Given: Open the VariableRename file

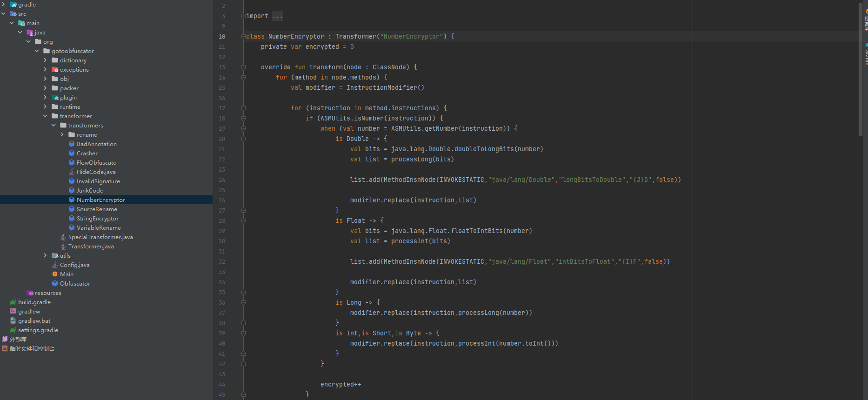Looking at the screenshot, I should (99, 227).
